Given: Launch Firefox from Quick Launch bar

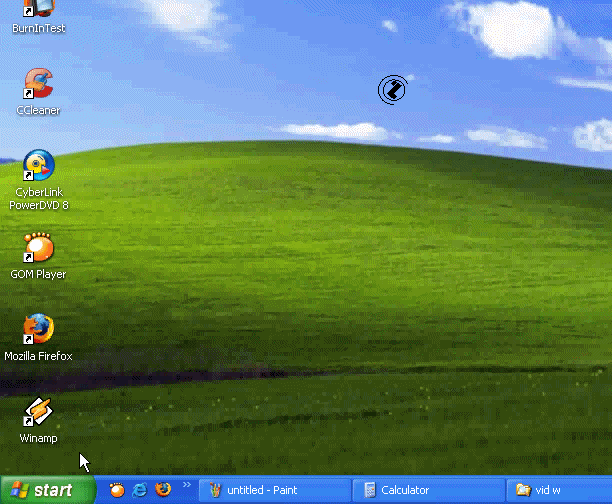Looking at the screenshot, I should pyautogui.click(x=163, y=489).
